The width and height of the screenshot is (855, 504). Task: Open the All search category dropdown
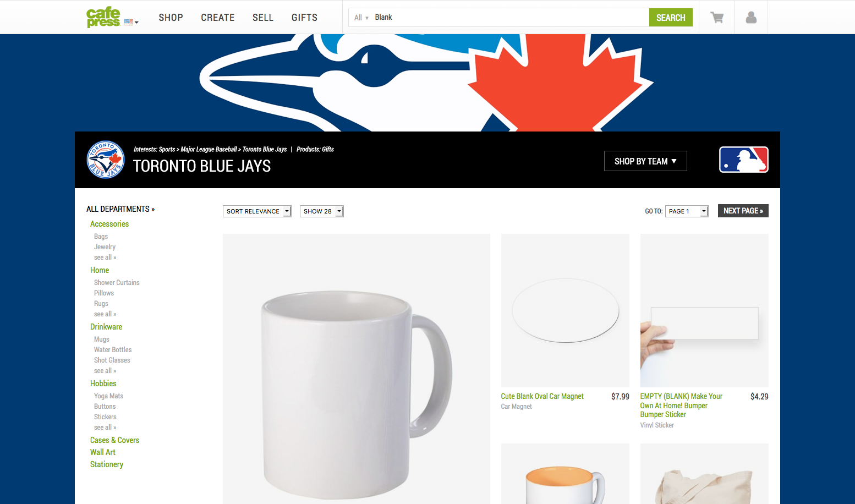tap(361, 18)
